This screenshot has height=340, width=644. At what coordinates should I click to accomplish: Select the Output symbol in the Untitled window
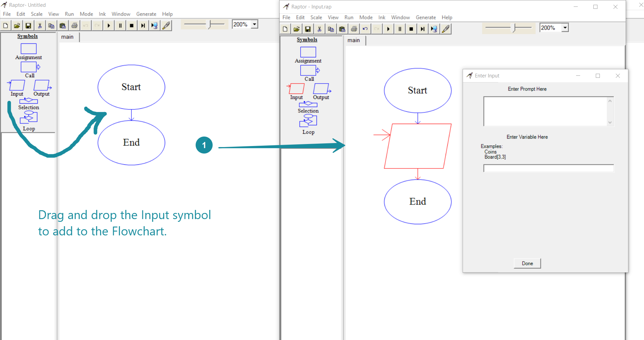tap(42, 85)
